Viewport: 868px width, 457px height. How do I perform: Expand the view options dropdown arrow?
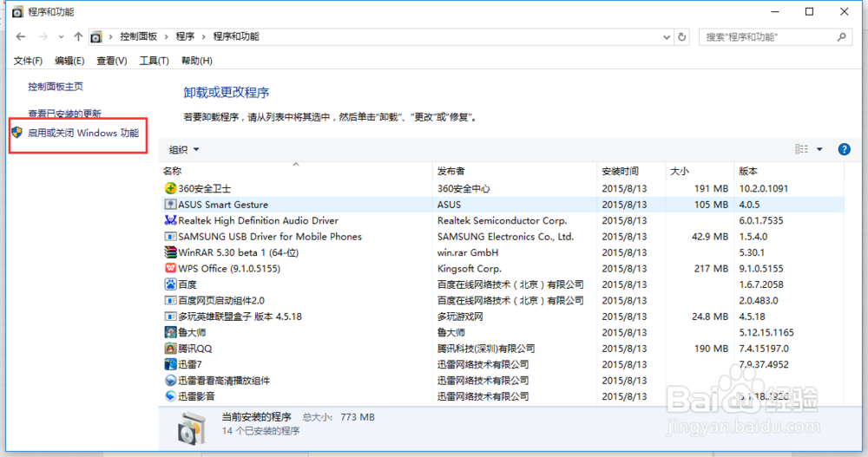(x=820, y=149)
